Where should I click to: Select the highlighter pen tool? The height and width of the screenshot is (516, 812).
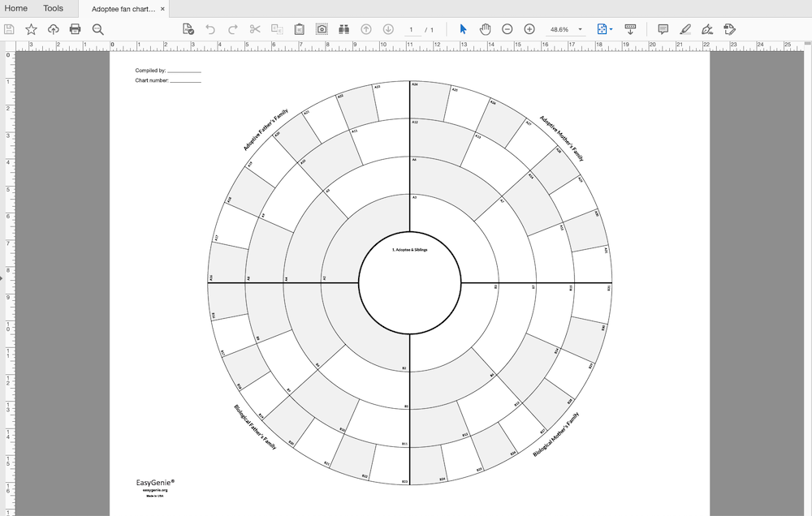pos(685,29)
